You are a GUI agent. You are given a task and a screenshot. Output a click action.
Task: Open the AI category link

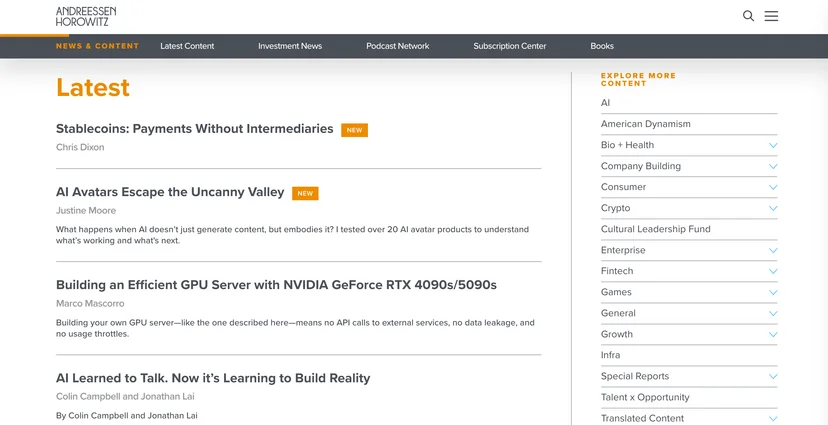click(605, 103)
